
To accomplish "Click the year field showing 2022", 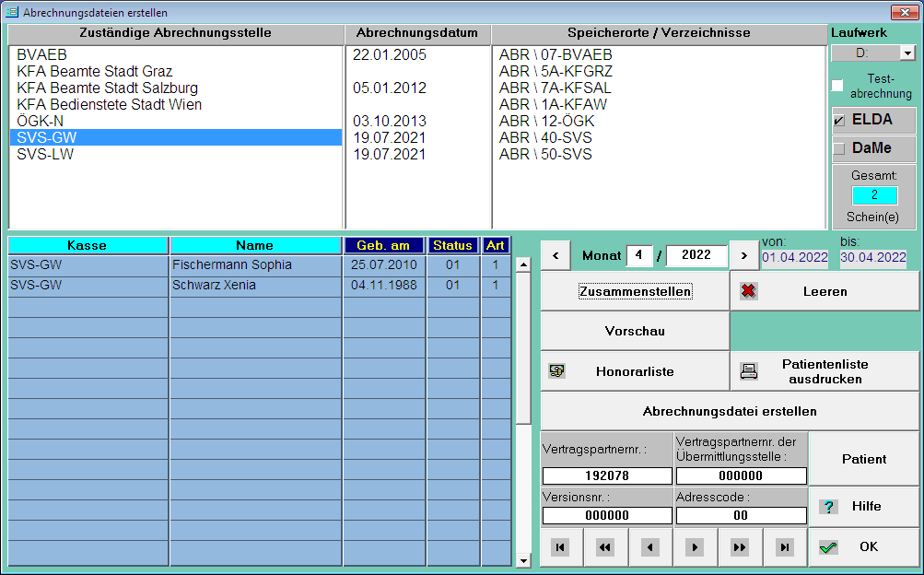I will coord(696,255).
